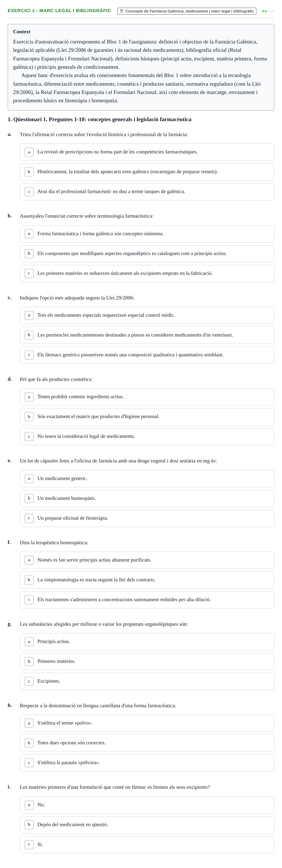The height and width of the screenshot is (868, 282).
Task: Choose answer 'Principis actius.' in question g
Action: pyautogui.click(x=147, y=642)
